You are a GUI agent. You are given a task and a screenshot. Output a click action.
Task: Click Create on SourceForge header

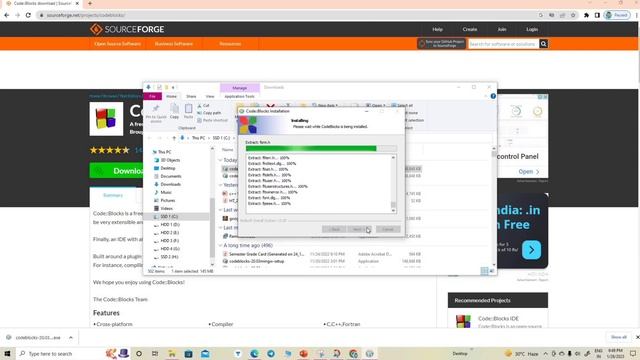coord(470,29)
